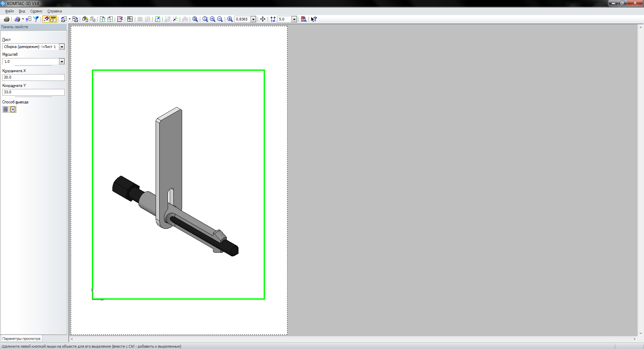
Task: Select the zoom window magnifier tool
Action: tap(205, 19)
